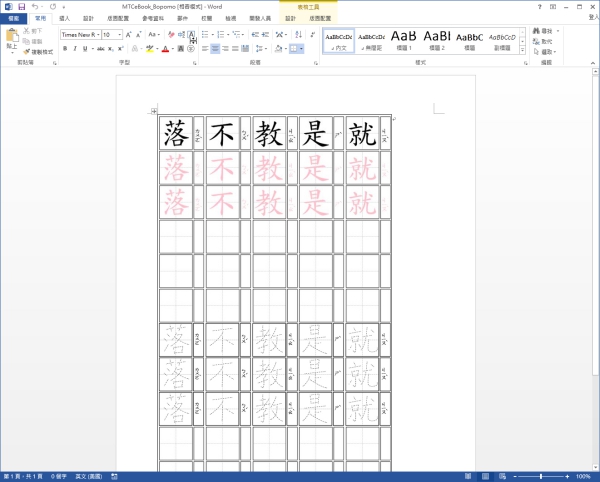Adjust the zoom slider in status bar
The image size is (600, 482).
pos(541,477)
